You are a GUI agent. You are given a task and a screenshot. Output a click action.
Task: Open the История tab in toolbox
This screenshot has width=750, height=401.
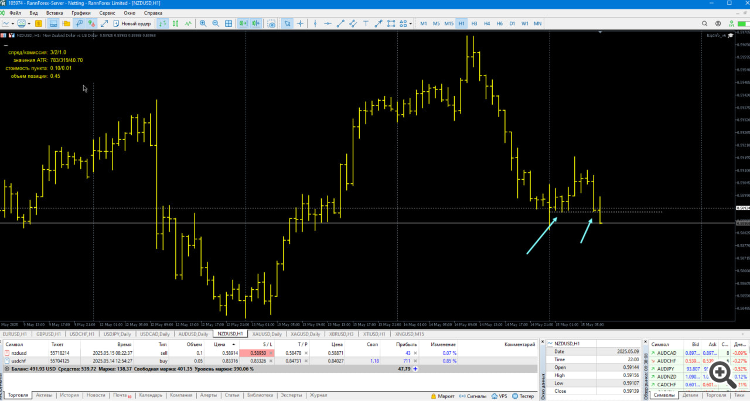pos(69,395)
